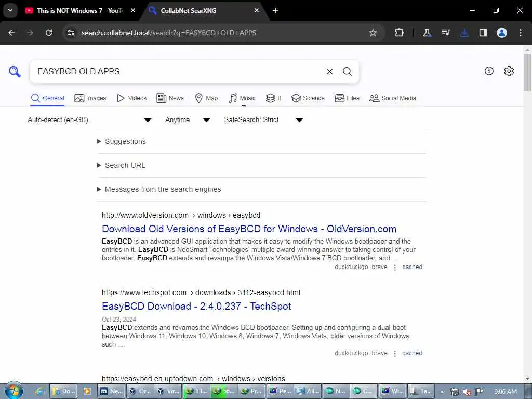Expand the Suggestions section
This screenshot has width=532, height=399.
pos(122,141)
